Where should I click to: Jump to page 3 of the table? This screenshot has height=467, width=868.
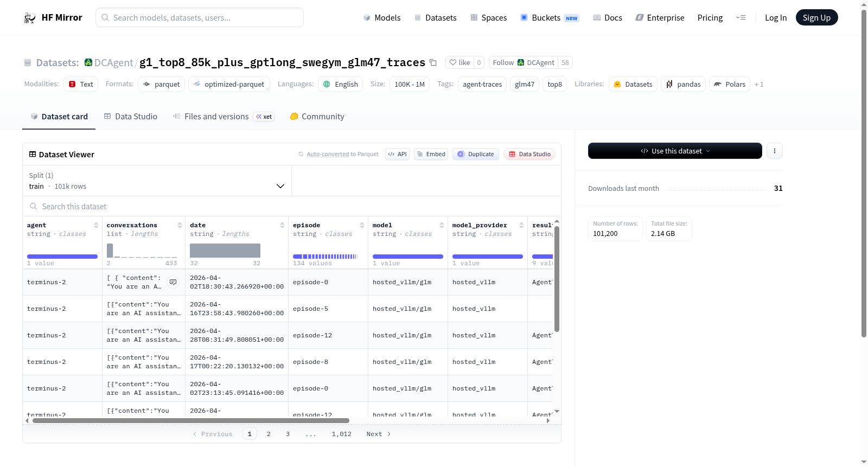tap(288, 434)
